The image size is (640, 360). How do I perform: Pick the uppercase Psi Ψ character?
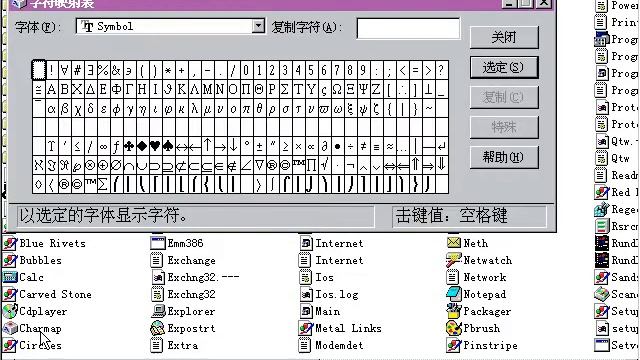coord(363,89)
